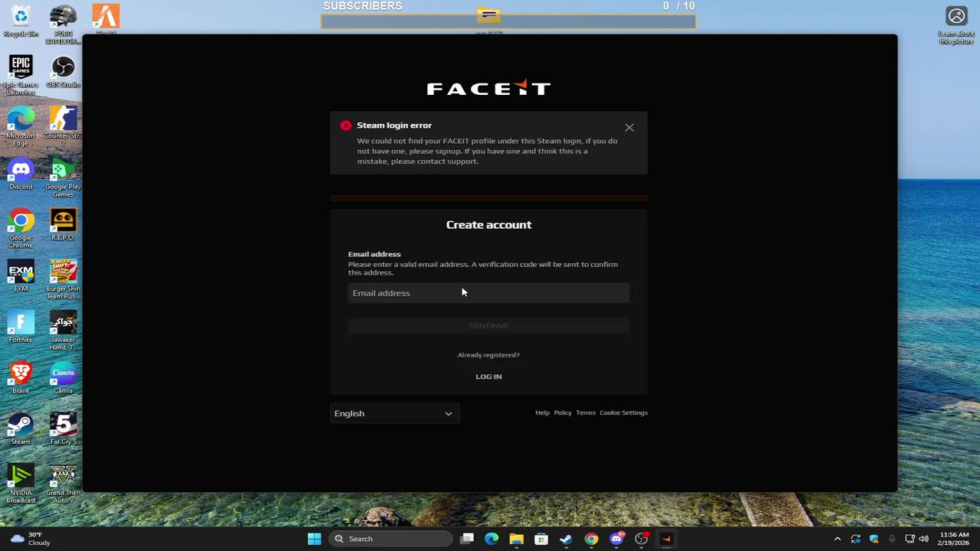Select NVIDIA Broadcast desktop shortcut
The width and height of the screenshot is (980, 551).
click(21, 484)
